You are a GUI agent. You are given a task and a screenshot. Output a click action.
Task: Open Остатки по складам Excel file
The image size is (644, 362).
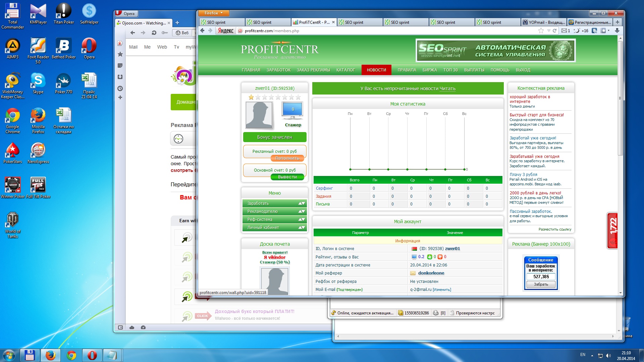64,120
